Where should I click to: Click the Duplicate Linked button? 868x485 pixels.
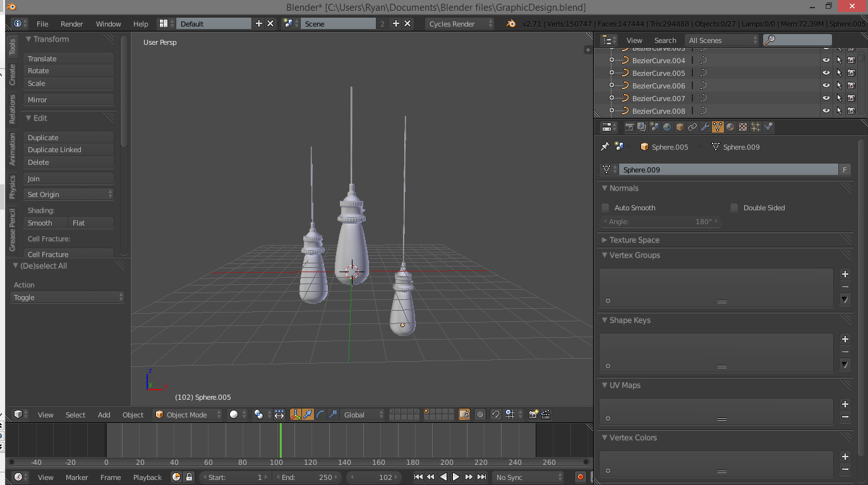[x=69, y=150]
